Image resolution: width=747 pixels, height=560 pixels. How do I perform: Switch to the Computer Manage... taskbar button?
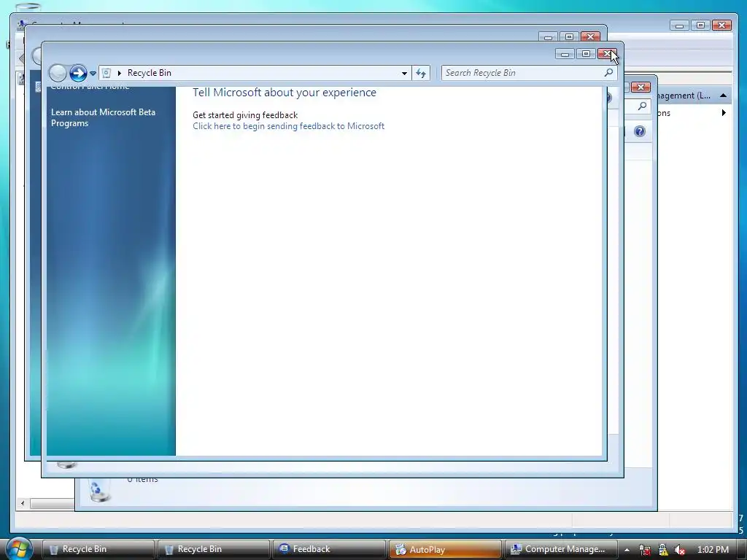pos(560,549)
